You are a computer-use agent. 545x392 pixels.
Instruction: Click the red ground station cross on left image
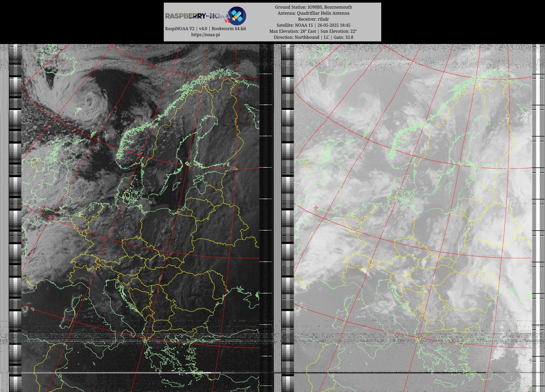[x=43, y=208]
